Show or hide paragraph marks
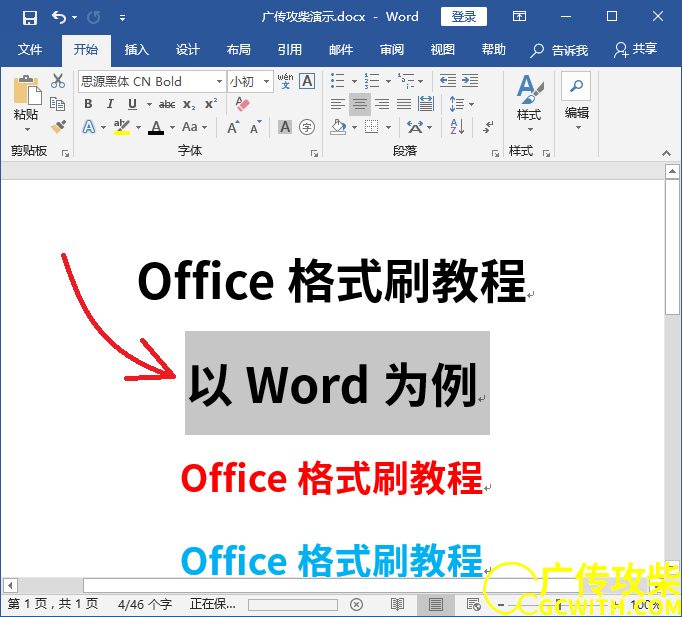The width and height of the screenshot is (682, 617). (x=488, y=127)
